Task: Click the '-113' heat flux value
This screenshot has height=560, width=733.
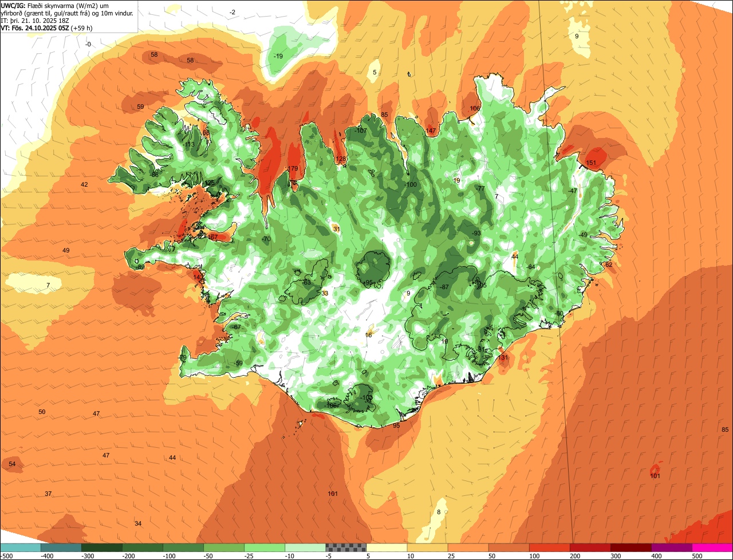Action: click(189, 145)
